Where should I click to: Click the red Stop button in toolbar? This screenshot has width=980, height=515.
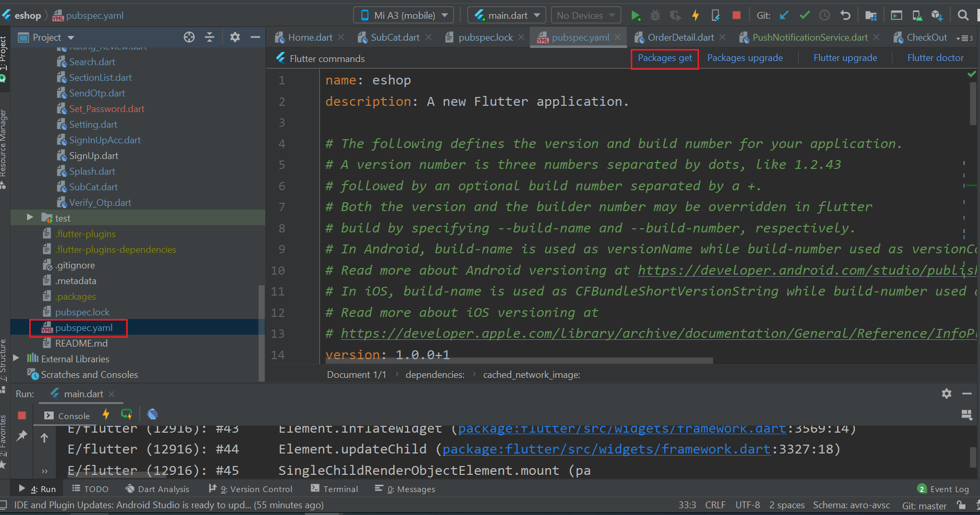(x=736, y=16)
